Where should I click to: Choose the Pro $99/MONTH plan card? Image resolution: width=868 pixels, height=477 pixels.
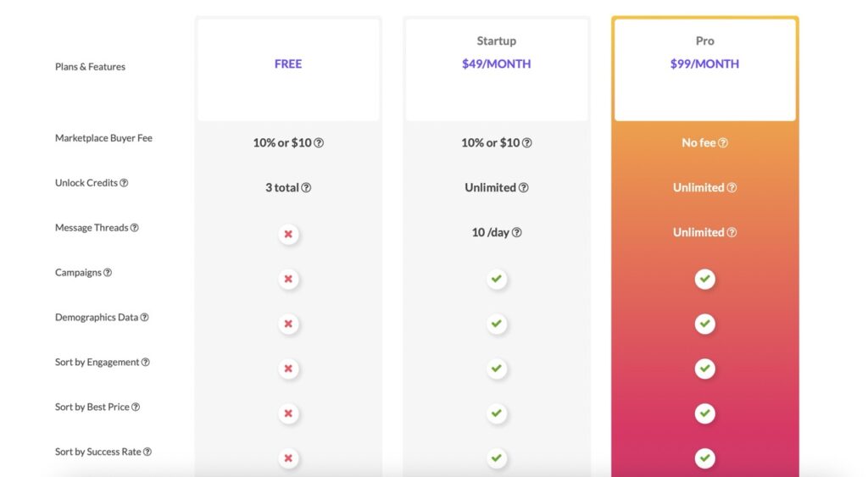pyautogui.click(x=704, y=69)
